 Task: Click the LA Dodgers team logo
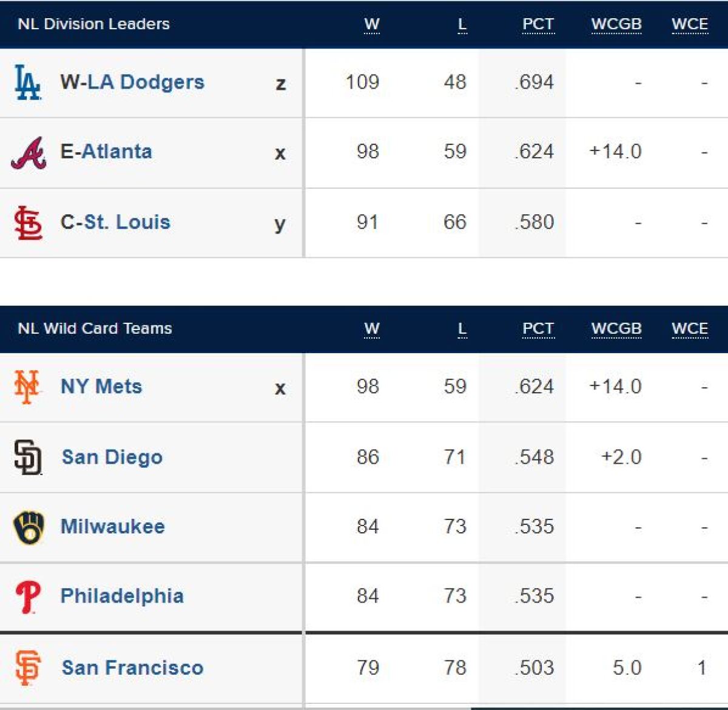[27, 83]
